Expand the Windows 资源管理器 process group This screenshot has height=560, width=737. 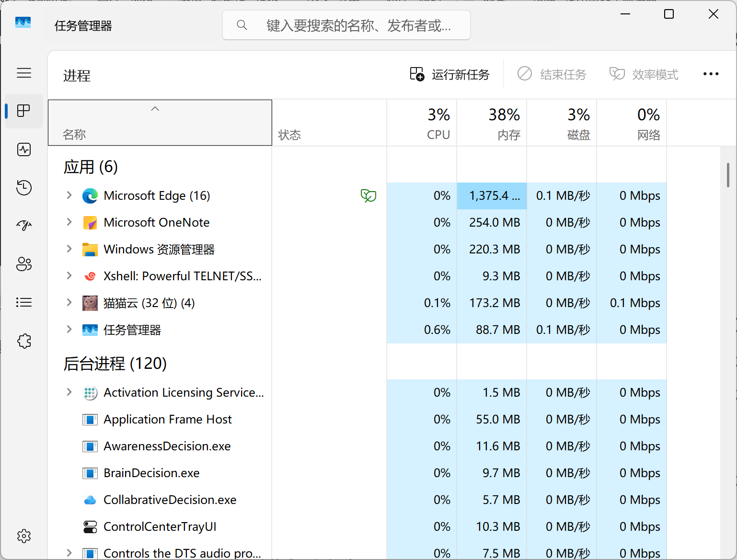click(x=69, y=249)
